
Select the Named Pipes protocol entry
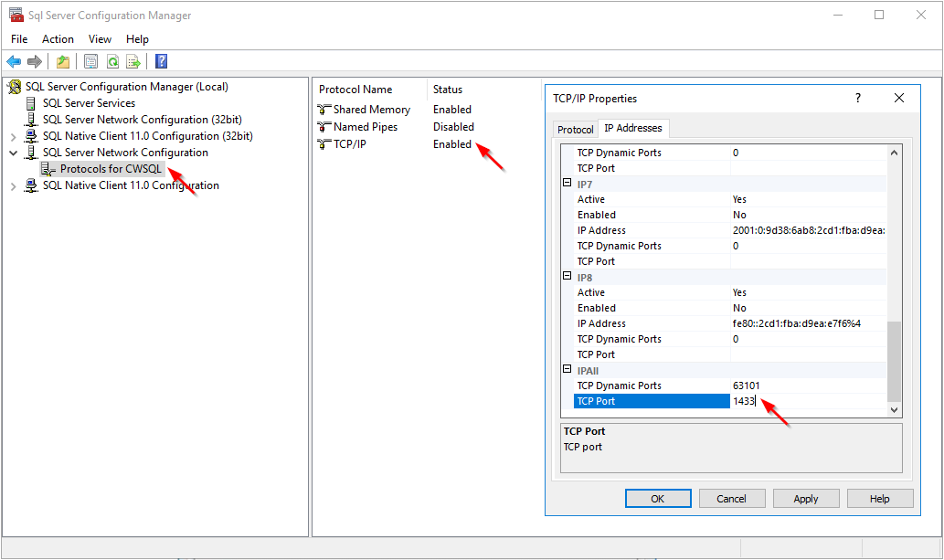(x=365, y=127)
